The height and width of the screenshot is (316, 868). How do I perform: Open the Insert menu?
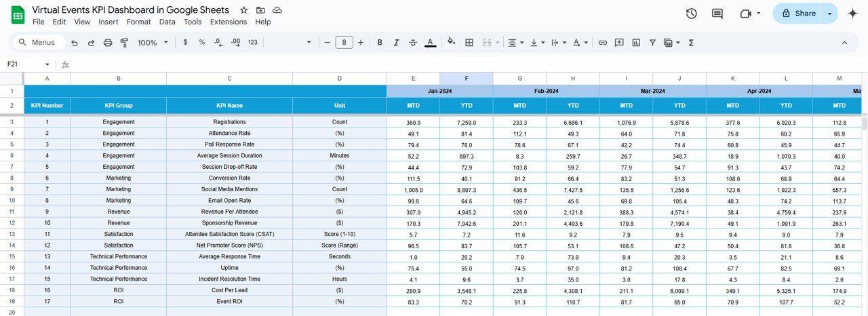[x=108, y=22]
